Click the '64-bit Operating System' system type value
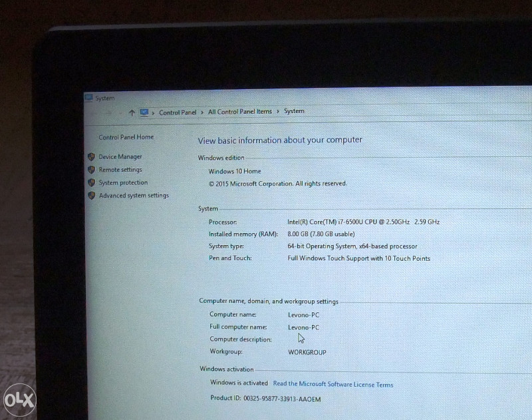The width and height of the screenshot is (532, 420). coord(352,246)
